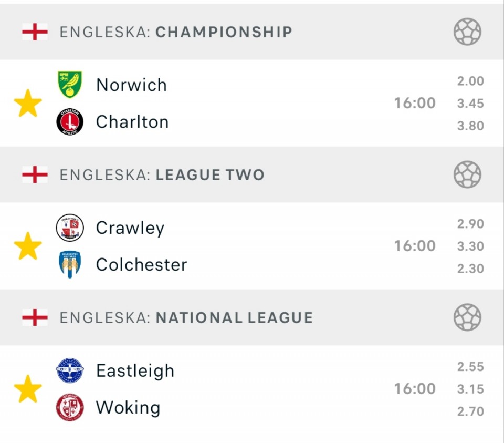
Task: Toggle favorite star for Crawley vs Colchester
Action: [28, 246]
